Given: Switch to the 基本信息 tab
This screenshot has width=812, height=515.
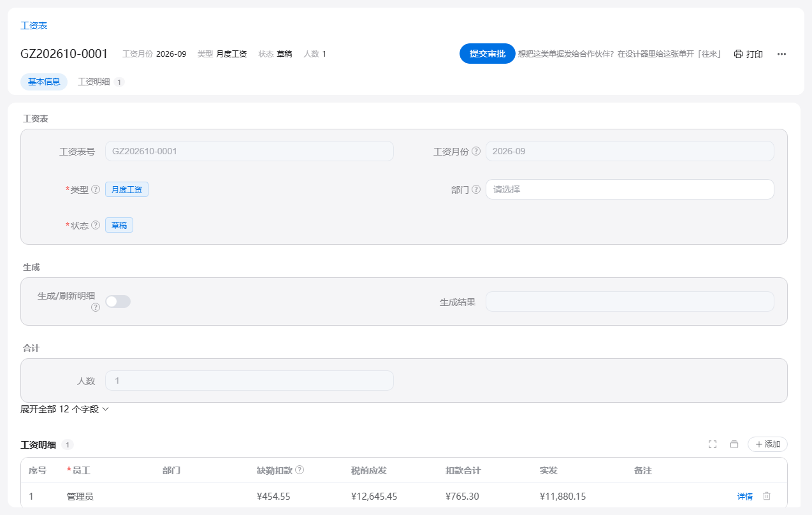Looking at the screenshot, I should tap(44, 82).
